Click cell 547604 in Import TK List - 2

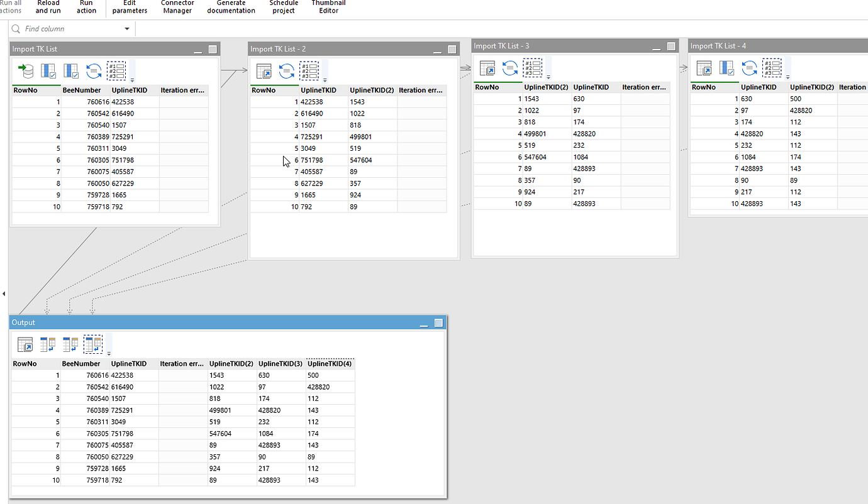pyautogui.click(x=373, y=160)
